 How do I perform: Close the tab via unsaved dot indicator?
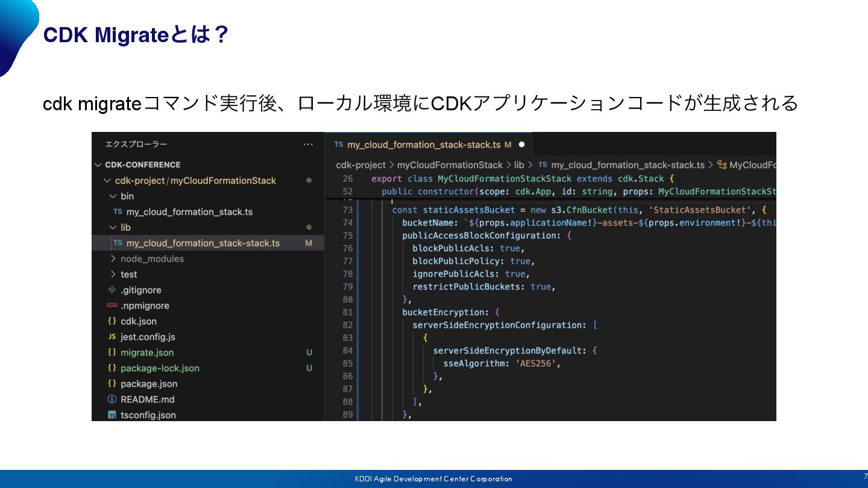point(521,145)
